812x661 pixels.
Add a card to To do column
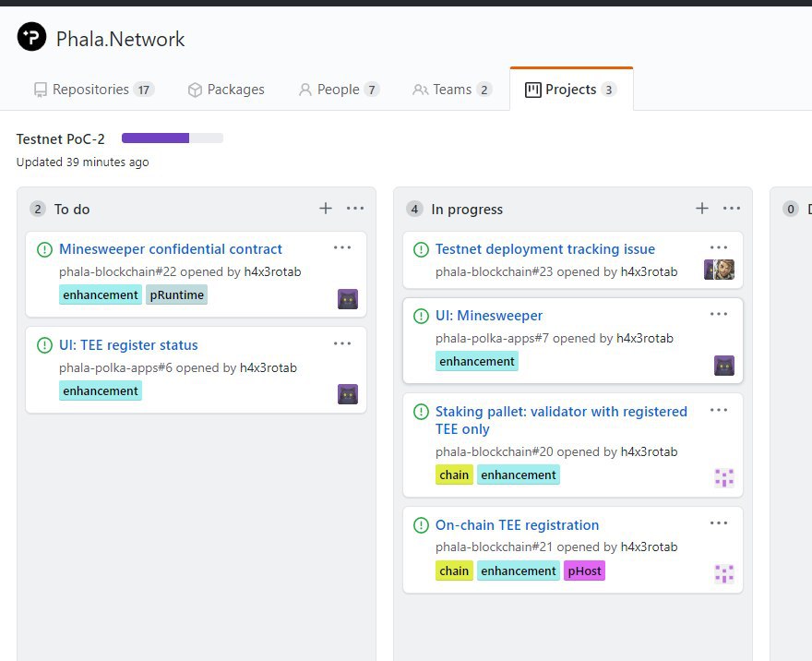[x=326, y=209]
